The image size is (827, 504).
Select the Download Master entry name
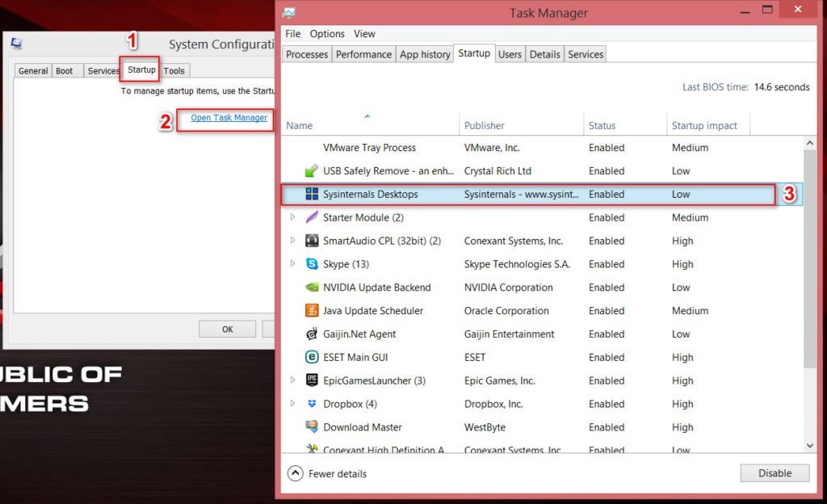[x=363, y=427]
